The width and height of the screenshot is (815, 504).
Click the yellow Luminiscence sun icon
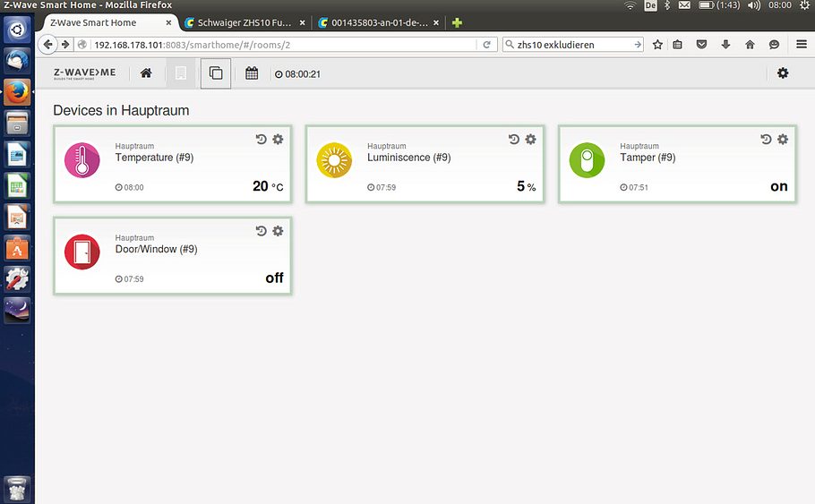[x=335, y=160]
